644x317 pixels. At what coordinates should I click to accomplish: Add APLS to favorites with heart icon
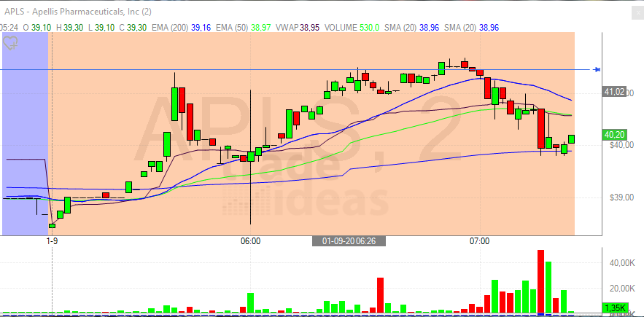point(10,43)
